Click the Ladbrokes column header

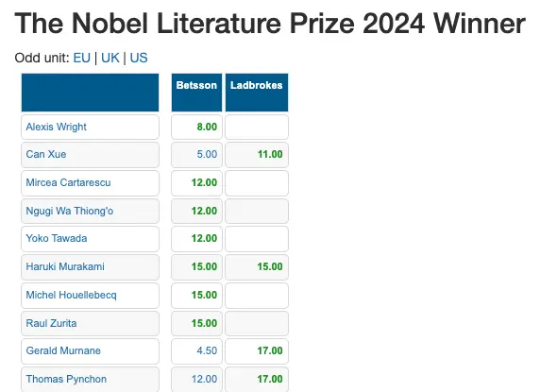257,93
